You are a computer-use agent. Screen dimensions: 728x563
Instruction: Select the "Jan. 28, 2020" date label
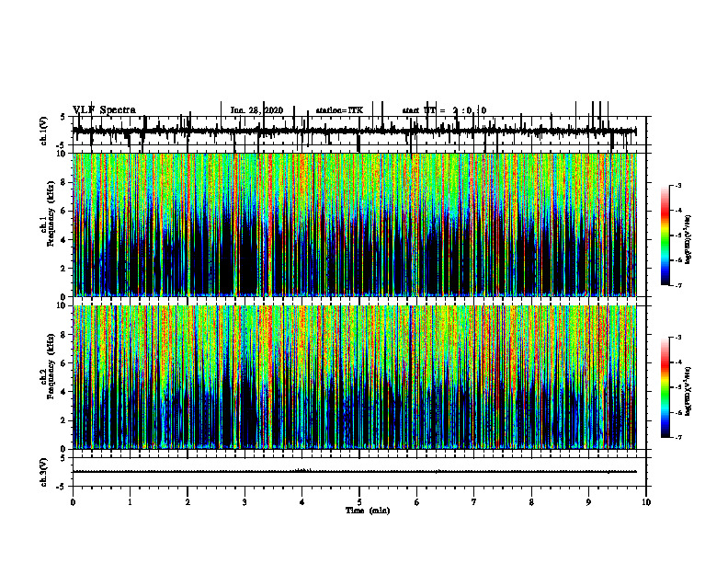coord(256,110)
